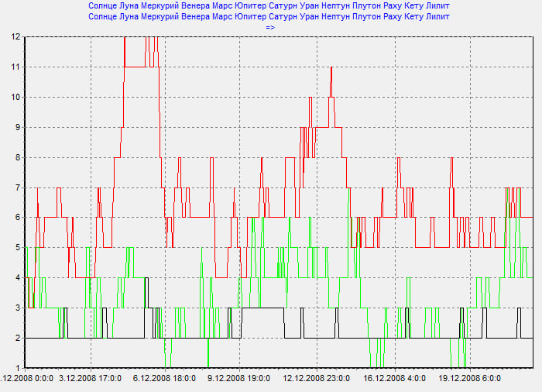The height and width of the screenshot is (392, 542).
Task: Click the '3.12.2008 17:0:0' date label
Action: pyautogui.click(x=91, y=379)
